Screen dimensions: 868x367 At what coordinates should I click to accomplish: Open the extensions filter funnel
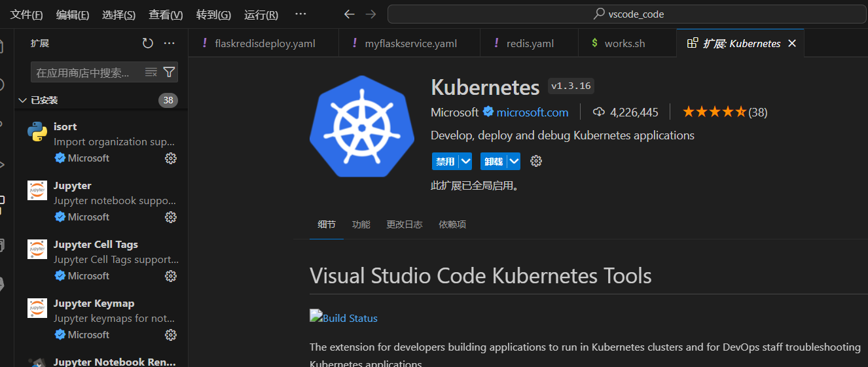[169, 72]
